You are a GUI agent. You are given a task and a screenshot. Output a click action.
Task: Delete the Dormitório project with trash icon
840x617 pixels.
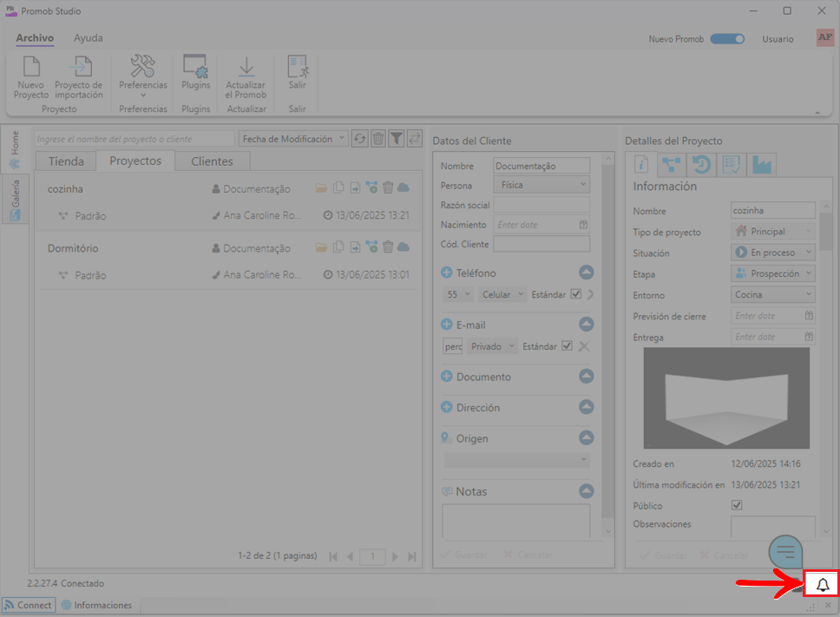coord(388,247)
